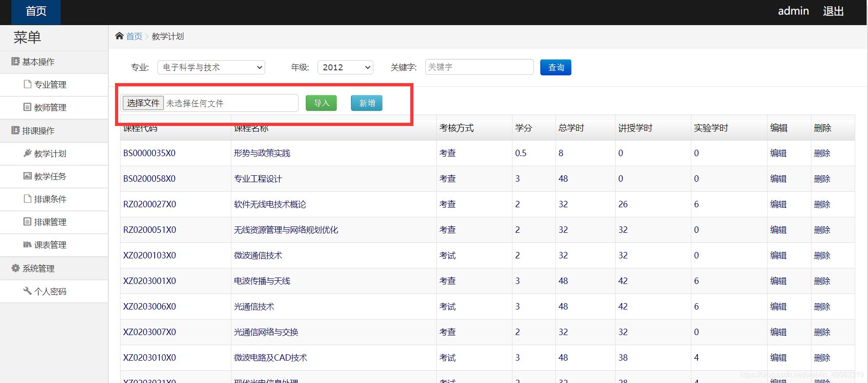Delete the 光通信技术 course row
Viewport: 868px width, 383px height.
tap(822, 307)
